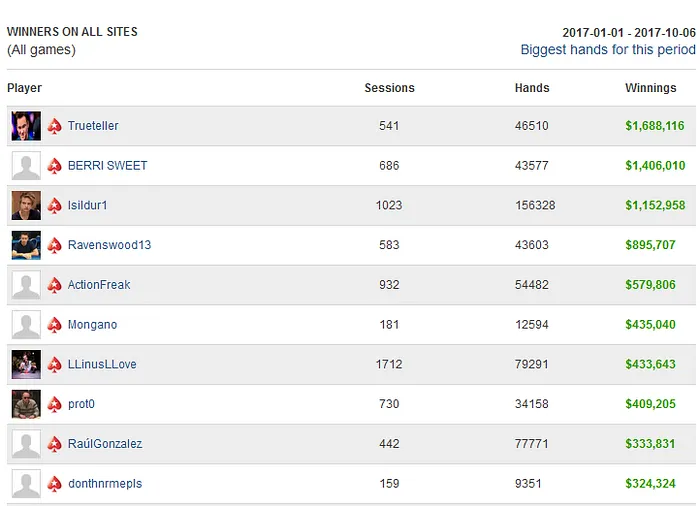Open BERRI SWEET player name link
This screenshot has height=506, width=700.
tap(107, 166)
